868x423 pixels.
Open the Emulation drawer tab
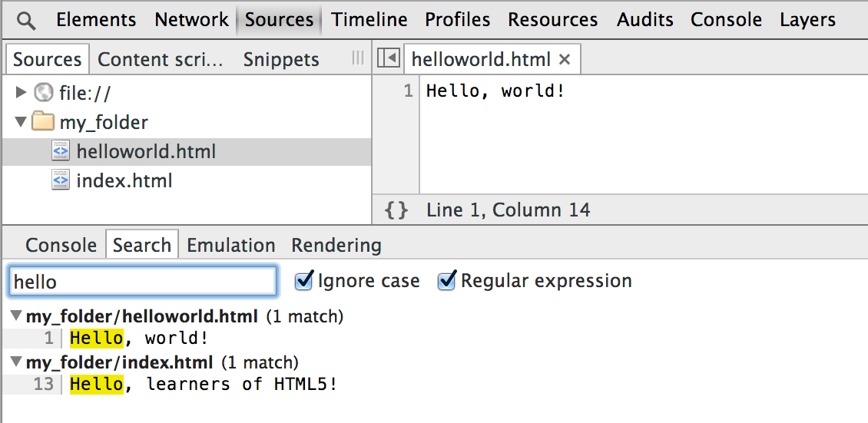(x=230, y=246)
